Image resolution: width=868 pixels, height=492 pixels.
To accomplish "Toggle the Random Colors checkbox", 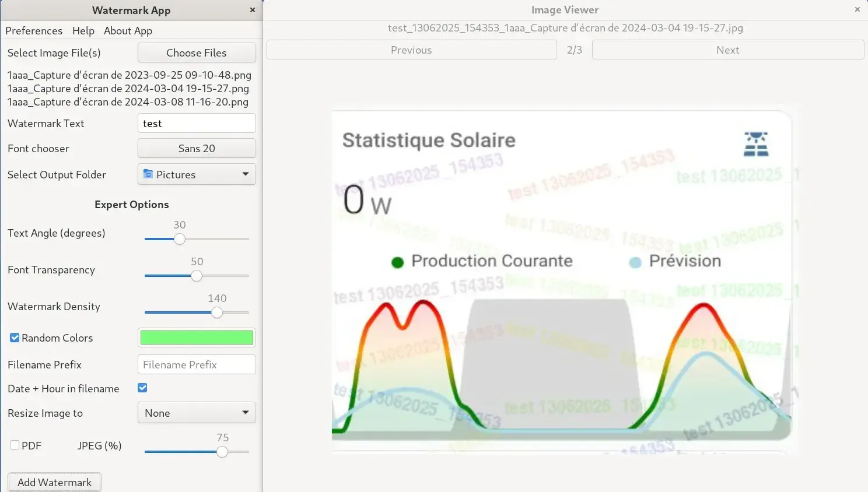I will click(15, 338).
